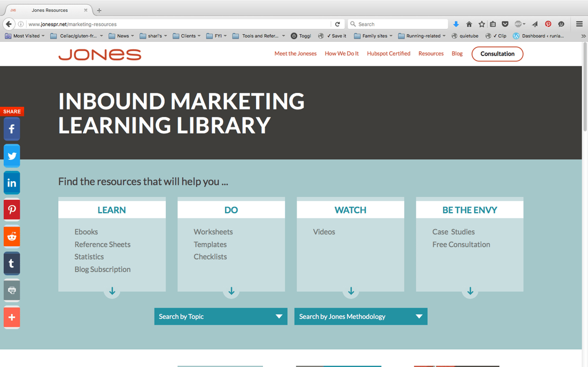
Task: Open the LinkedIn share icon
Action: click(x=11, y=182)
